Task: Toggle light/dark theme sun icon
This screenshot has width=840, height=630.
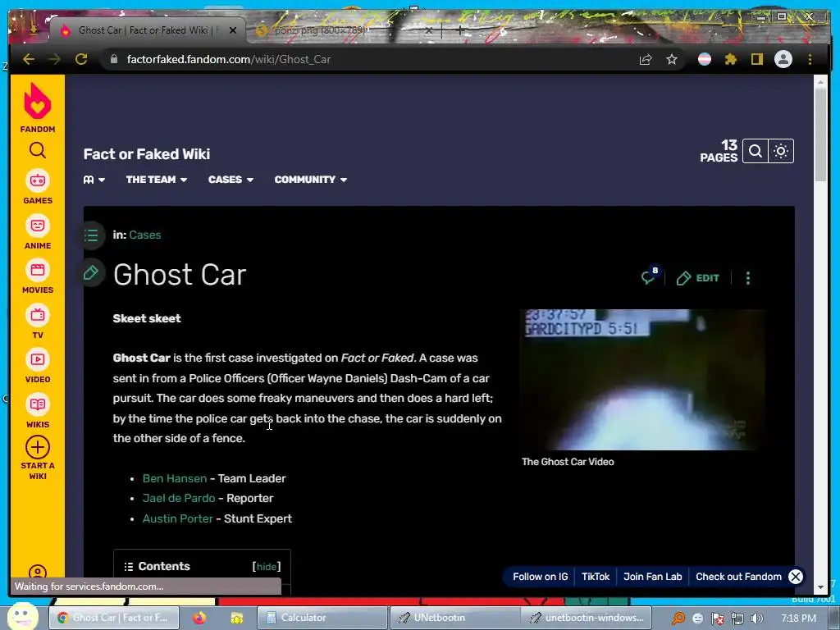Action: (x=781, y=152)
